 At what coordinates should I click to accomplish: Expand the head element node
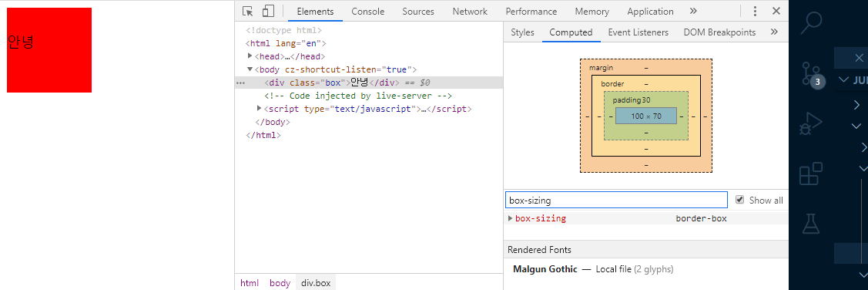click(250, 56)
